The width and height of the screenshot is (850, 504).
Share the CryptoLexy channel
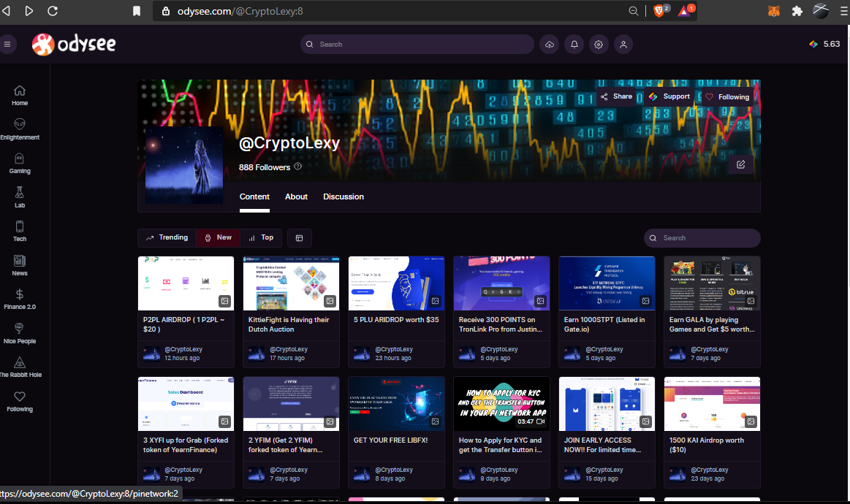tap(616, 96)
